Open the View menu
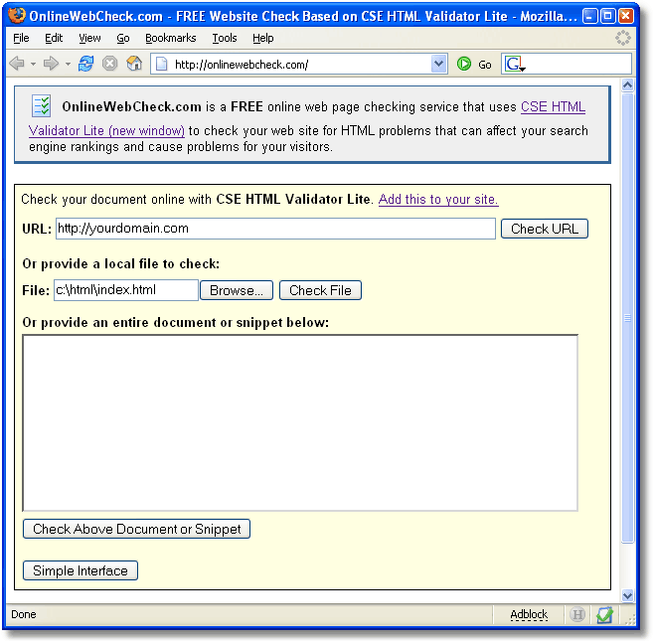Image resolution: width=654 pixels, height=644 pixels. coord(89,38)
